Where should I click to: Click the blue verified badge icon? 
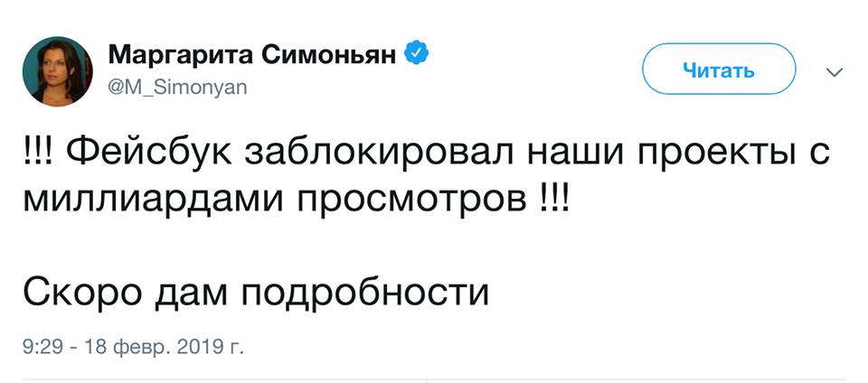tap(414, 55)
